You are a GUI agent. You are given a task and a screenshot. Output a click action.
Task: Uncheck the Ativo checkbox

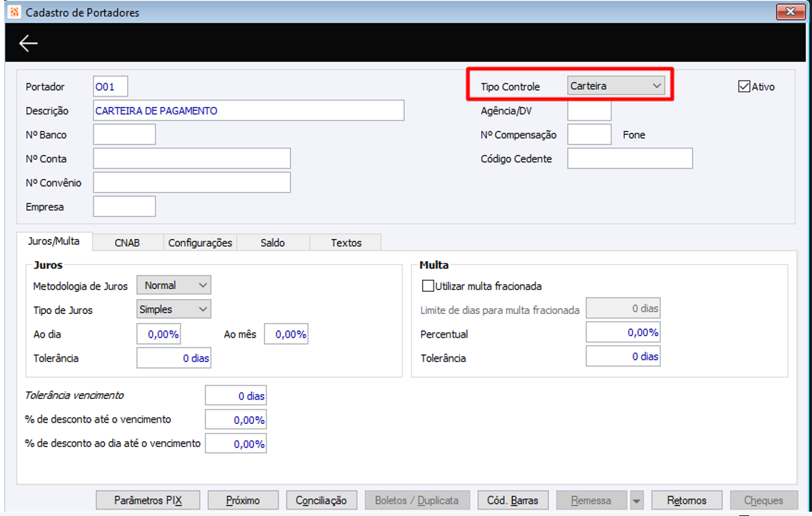(x=744, y=86)
